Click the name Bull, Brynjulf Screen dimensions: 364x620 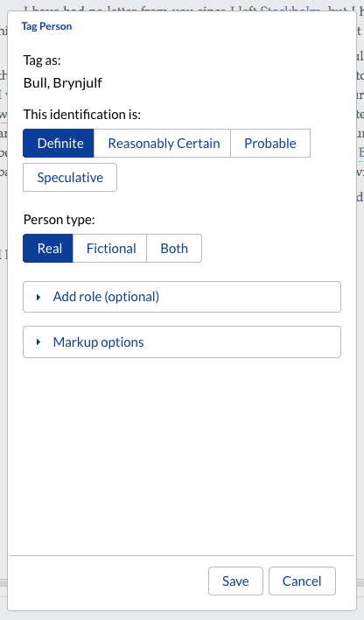click(63, 83)
